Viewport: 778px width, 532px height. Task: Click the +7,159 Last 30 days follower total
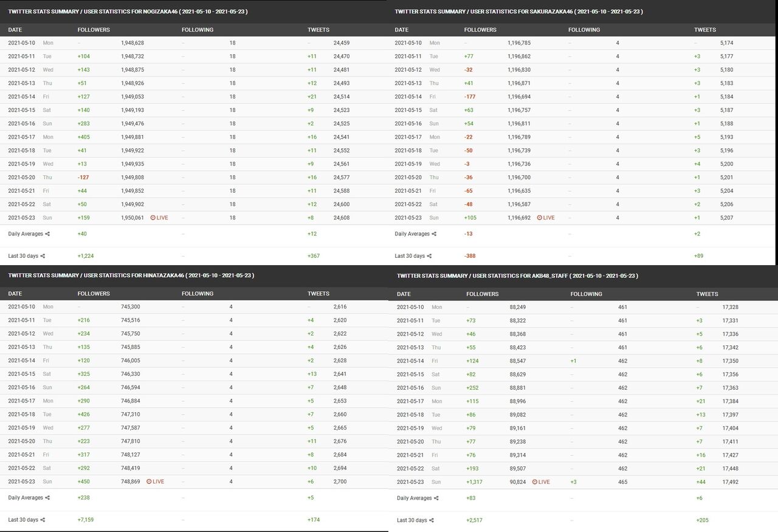86,520
